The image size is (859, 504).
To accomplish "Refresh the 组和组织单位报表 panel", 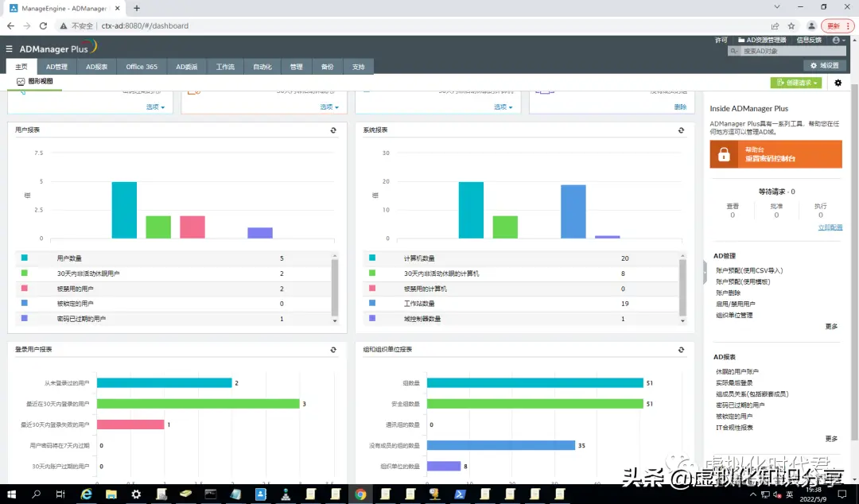I will pos(680,349).
